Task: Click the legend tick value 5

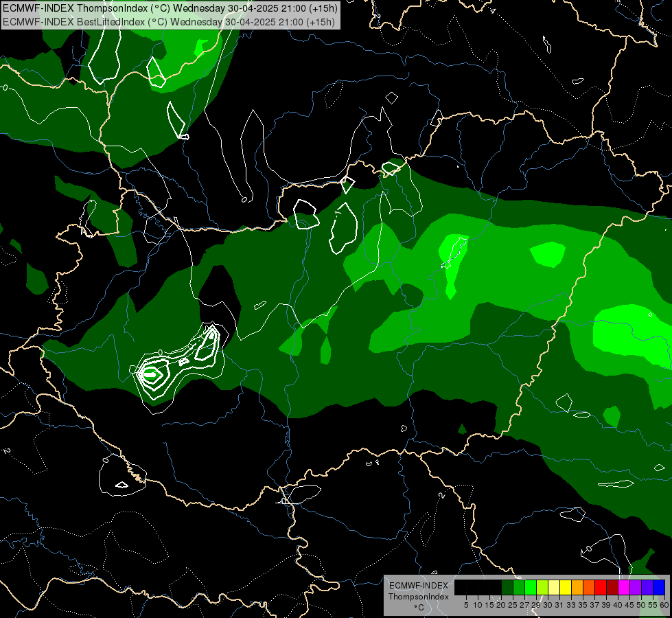Action: click(x=466, y=605)
